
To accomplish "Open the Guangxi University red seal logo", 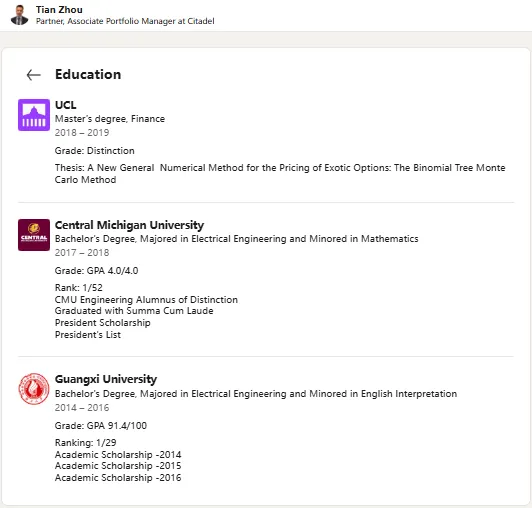I will tap(34, 389).
